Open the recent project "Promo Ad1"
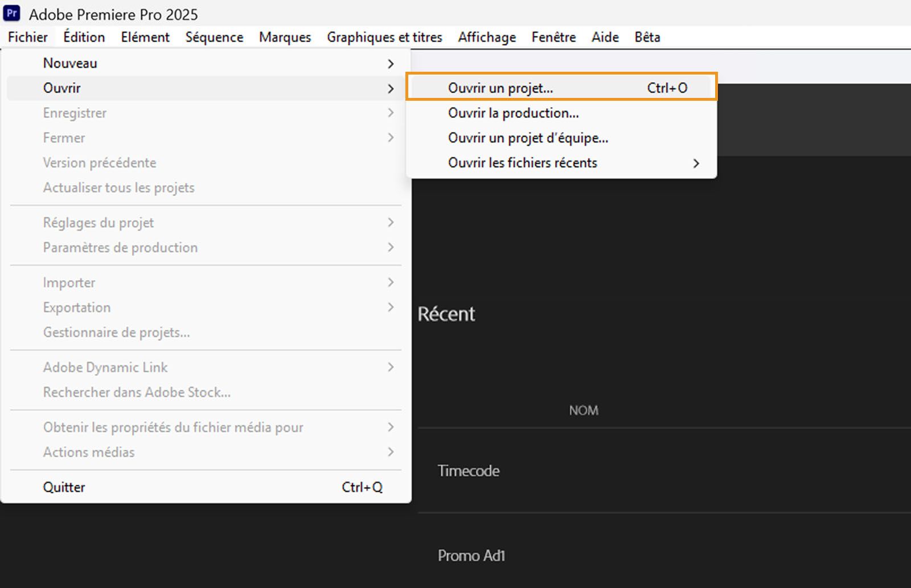The image size is (911, 588). click(471, 556)
